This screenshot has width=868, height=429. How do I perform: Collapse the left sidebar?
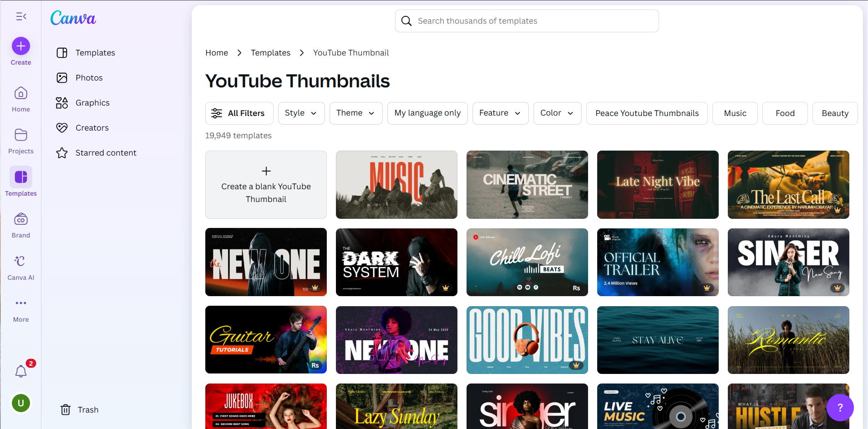20,16
